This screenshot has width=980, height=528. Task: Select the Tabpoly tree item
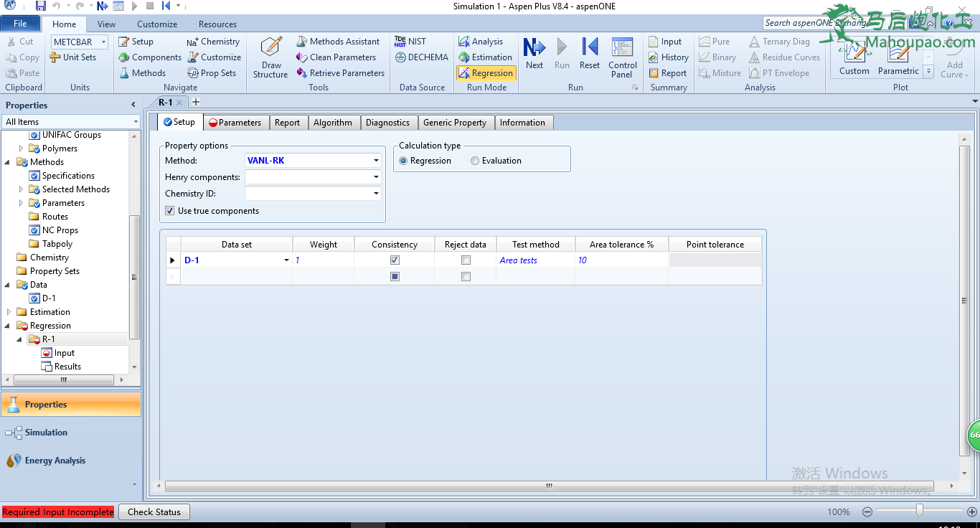[x=57, y=244]
